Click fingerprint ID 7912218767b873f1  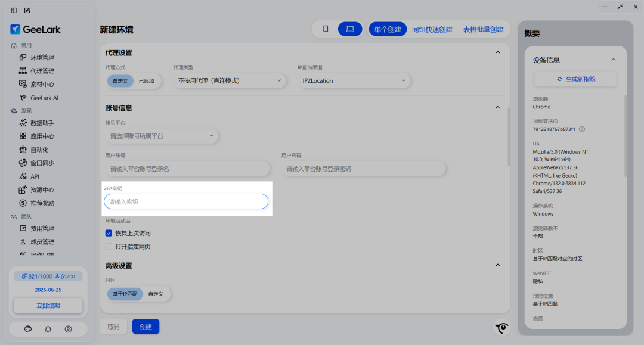click(x=553, y=129)
